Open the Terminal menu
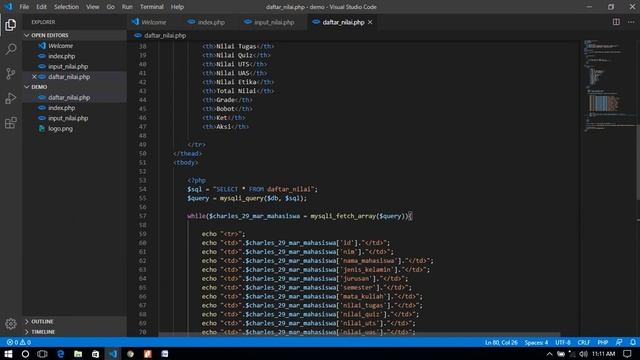Screen dimensions: 640x360 point(151,7)
